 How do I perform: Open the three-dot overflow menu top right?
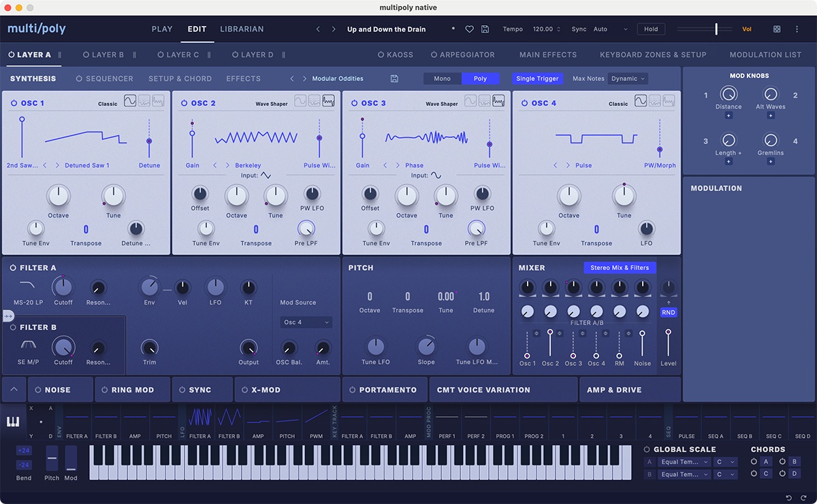pyautogui.click(x=797, y=29)
